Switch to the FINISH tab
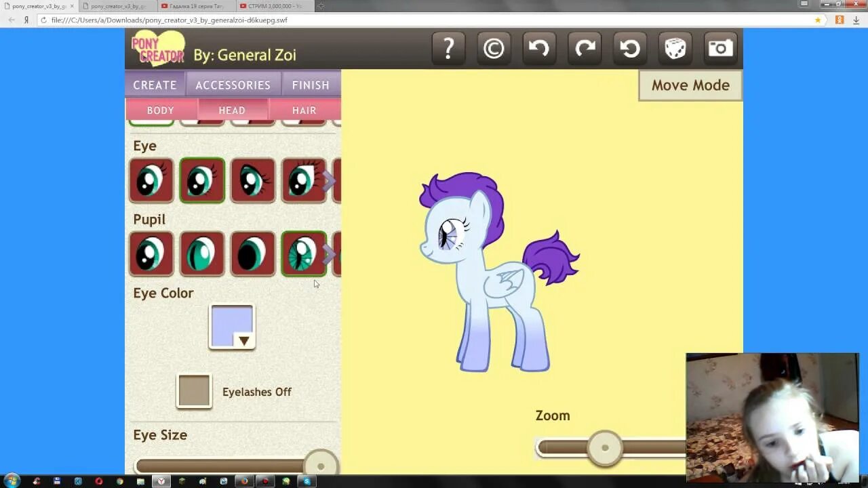 [311, 85]
